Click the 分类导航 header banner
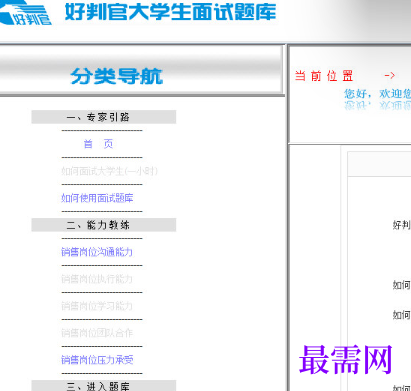 tap(141, 70)
